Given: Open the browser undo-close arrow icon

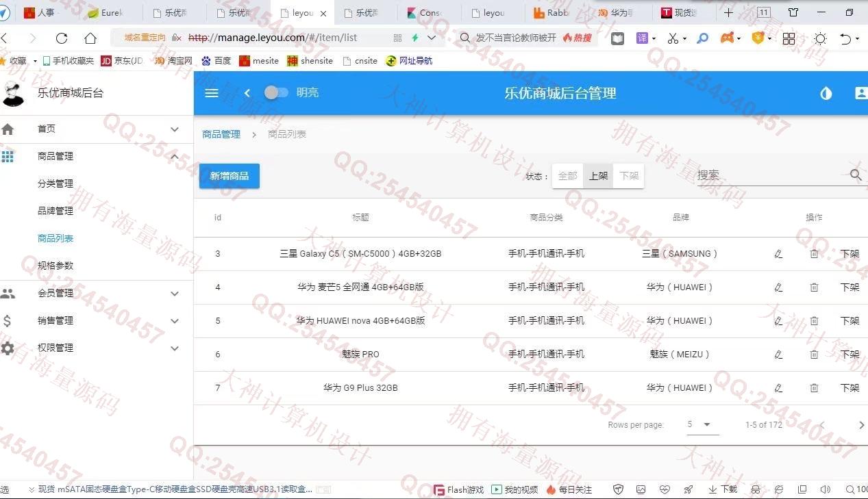Looking at the screenshot, I should (845, 38).
